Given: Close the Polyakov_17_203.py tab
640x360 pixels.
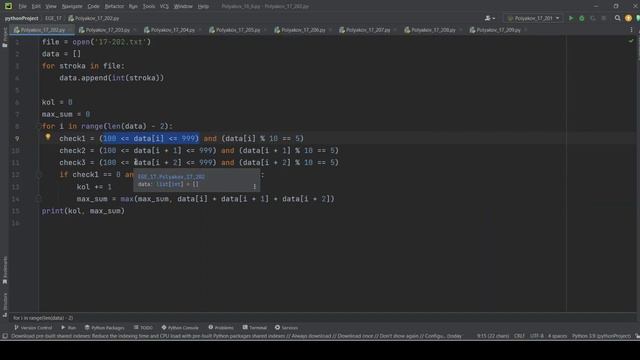Looking at the screenshot, I should coord(134,30).
